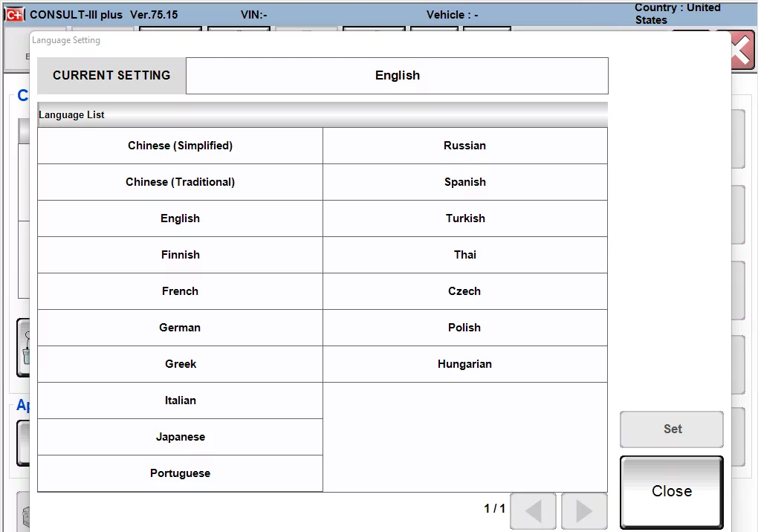Select Spanish language

pos(464,181)
